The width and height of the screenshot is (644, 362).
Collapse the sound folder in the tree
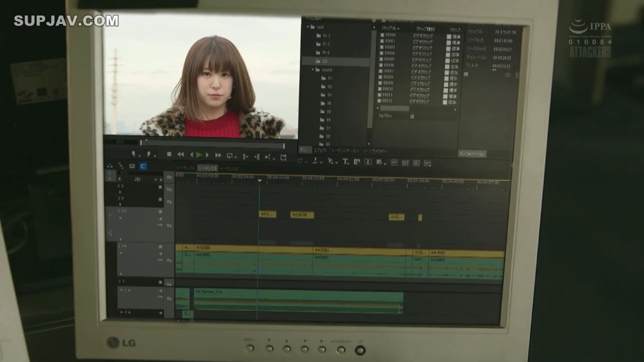pyautogui.click(x=314, y=70)
